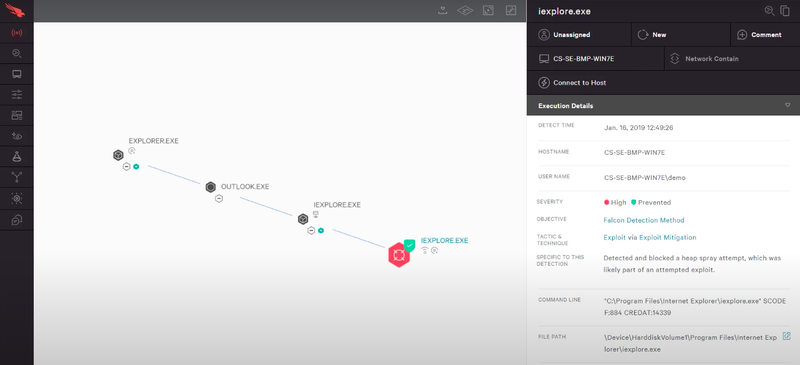800x365 pixels.
Task: Open the Dashboards layout sidebar icon
Action: point(17,115)
